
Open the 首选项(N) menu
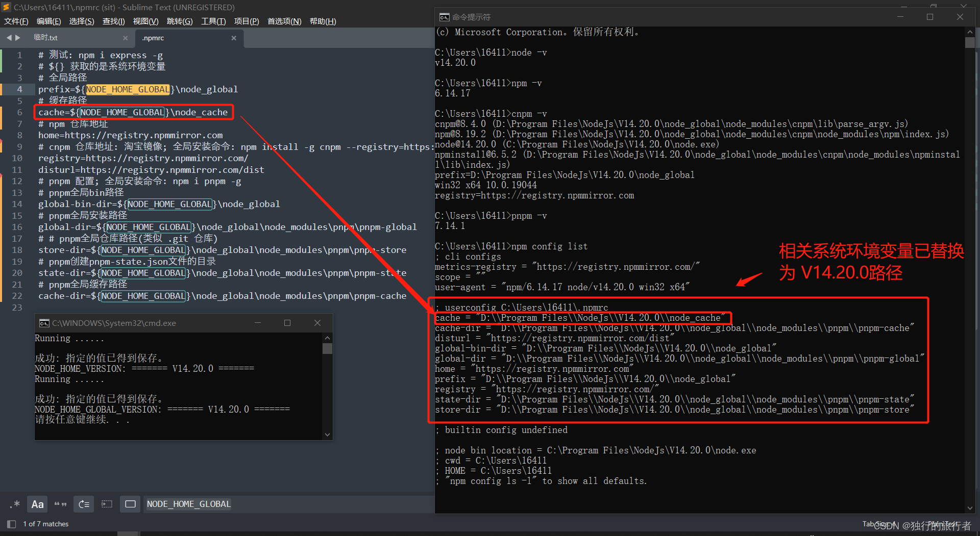[x=284, y=21]
